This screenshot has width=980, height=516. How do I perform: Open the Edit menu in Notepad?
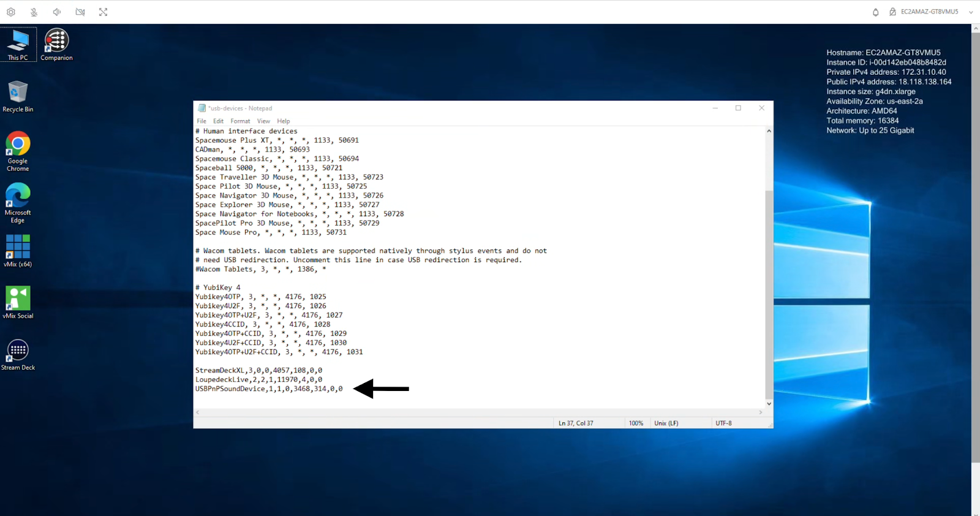click(x=218, y=121)
